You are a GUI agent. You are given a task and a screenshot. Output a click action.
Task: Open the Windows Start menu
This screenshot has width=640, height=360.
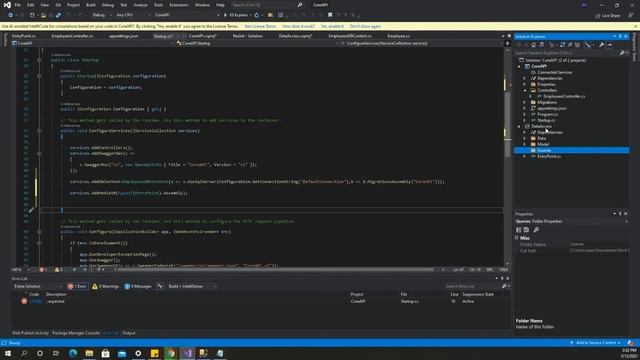tap(8, 353)
